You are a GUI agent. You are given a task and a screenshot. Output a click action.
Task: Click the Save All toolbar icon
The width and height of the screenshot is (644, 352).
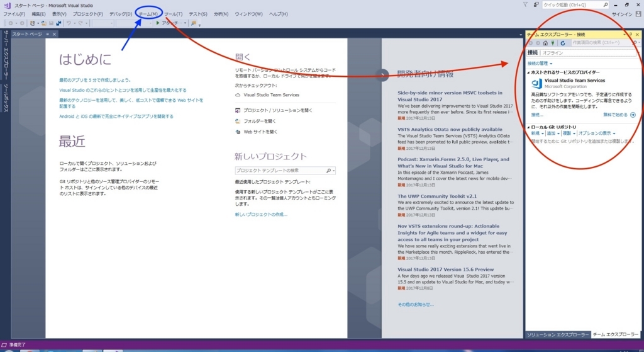tap(58, 23)
